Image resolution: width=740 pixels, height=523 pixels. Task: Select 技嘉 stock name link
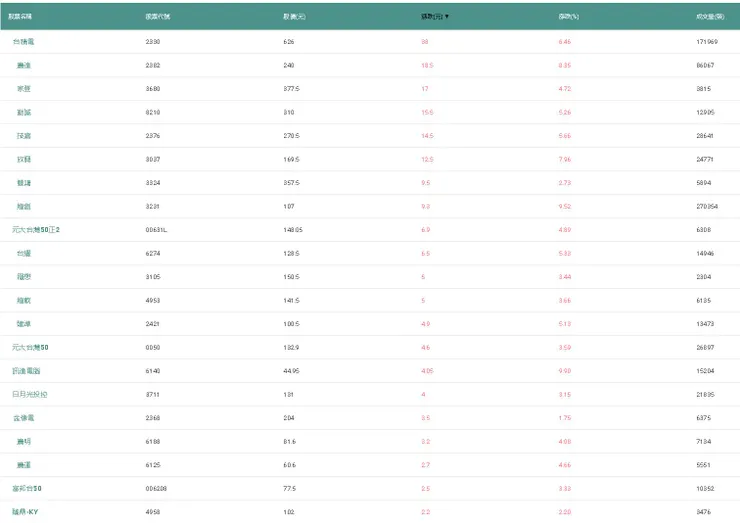tap(23, 136)
